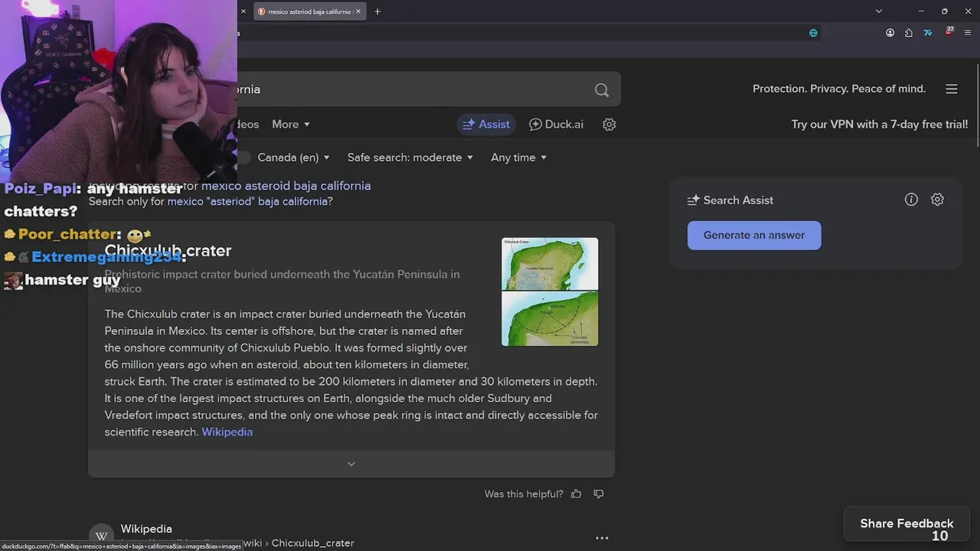Click 'Protection. Privacy. Peace of mind.' text
Image resolution: width=980 pixels, height=551 pixels.
(x=839, y=89)
